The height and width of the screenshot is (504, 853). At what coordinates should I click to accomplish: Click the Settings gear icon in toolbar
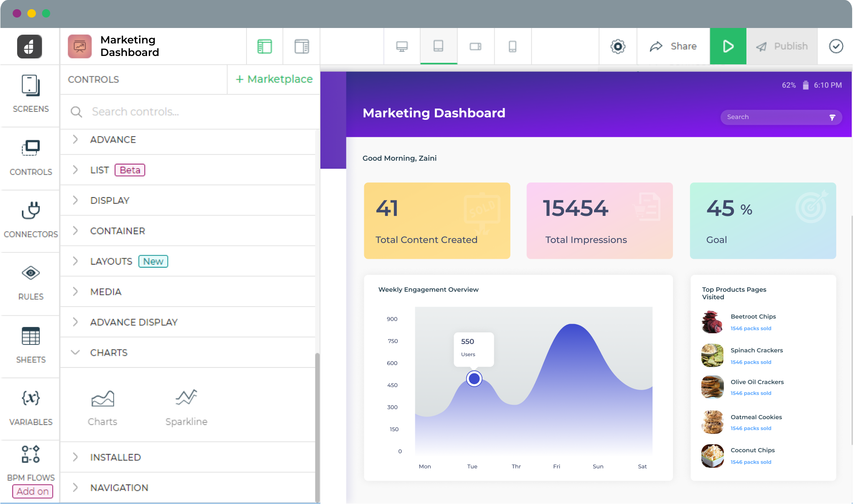pyautogui.click(x=617, y=47)
